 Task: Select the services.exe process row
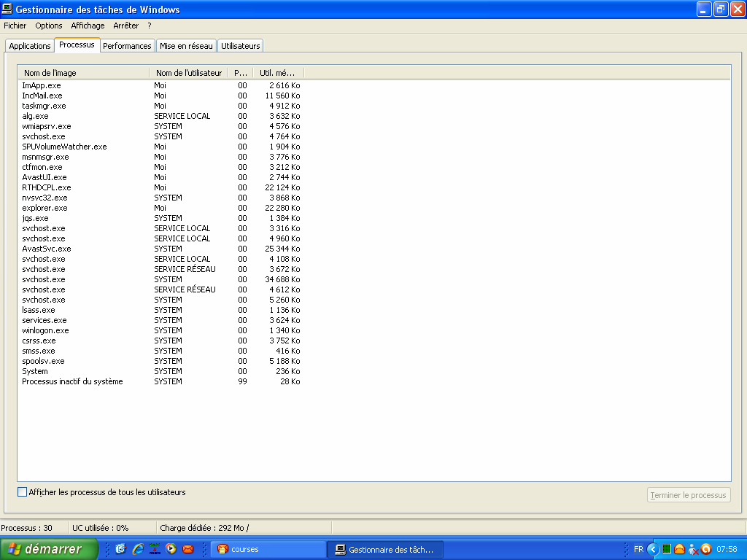coord(161,320)
